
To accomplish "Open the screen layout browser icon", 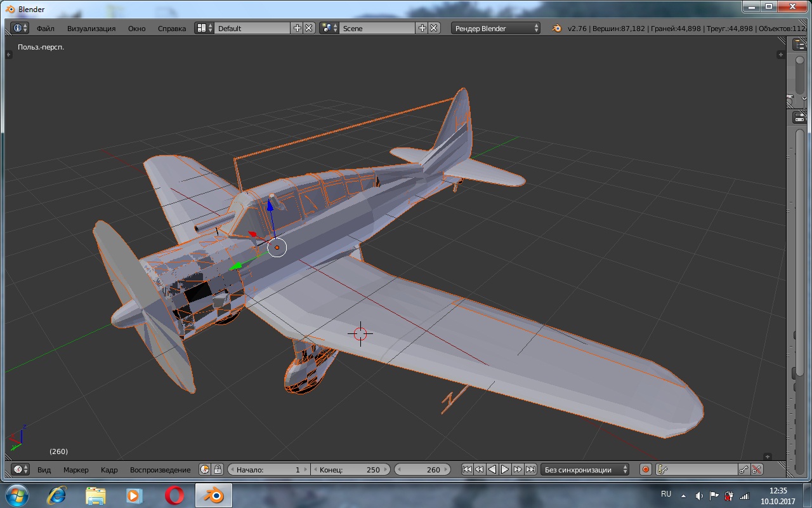I will [204, 28].
